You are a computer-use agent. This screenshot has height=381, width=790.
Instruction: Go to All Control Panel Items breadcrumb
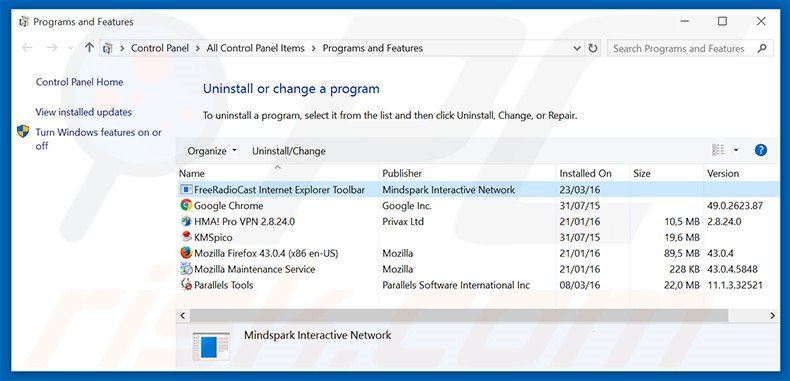(255, 48)
